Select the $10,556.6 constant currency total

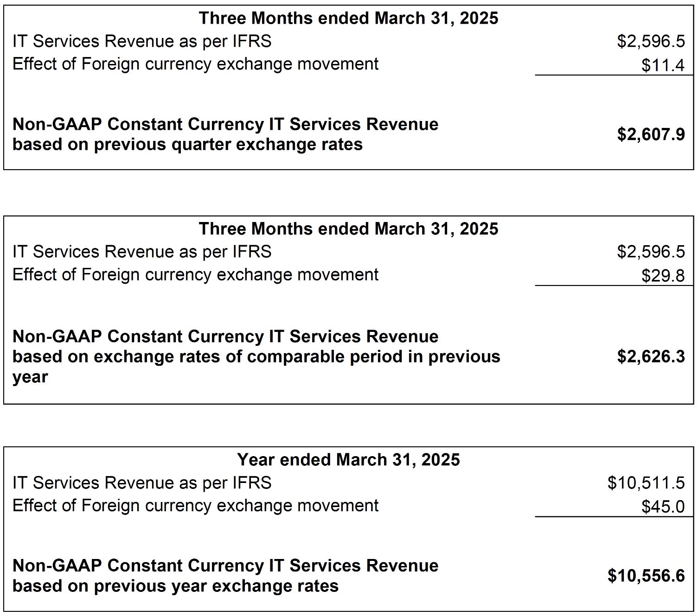(x=646, y=576)
